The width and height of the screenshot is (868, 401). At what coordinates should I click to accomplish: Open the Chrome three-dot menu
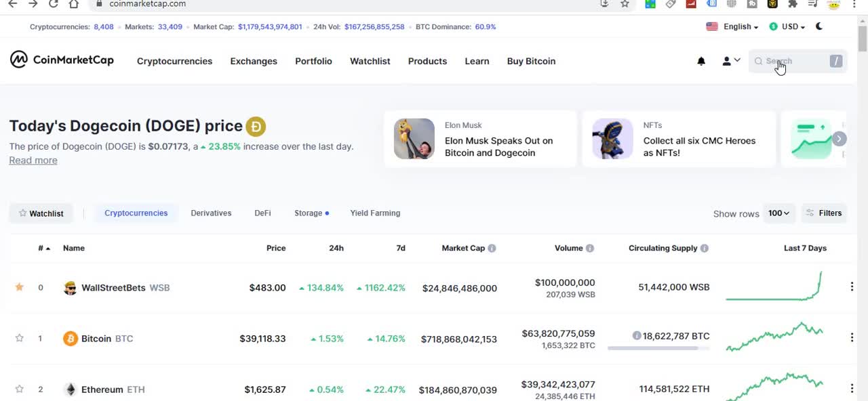tap(855, 4)
